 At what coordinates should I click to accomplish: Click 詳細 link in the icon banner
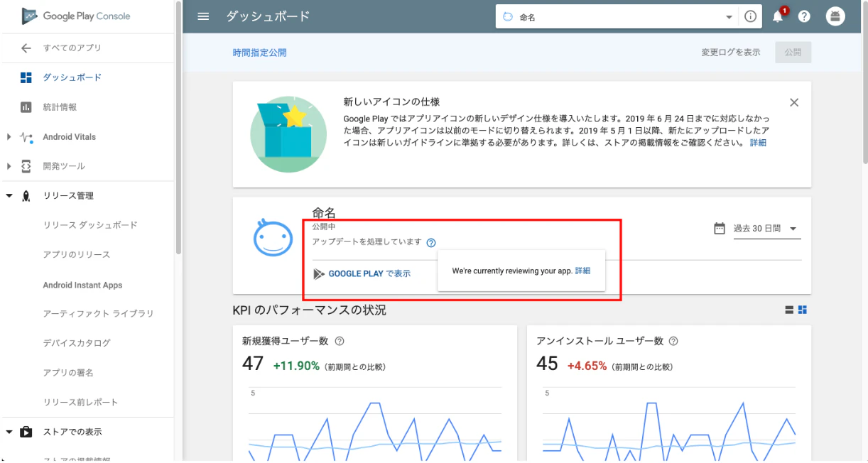tap(758, 143)
